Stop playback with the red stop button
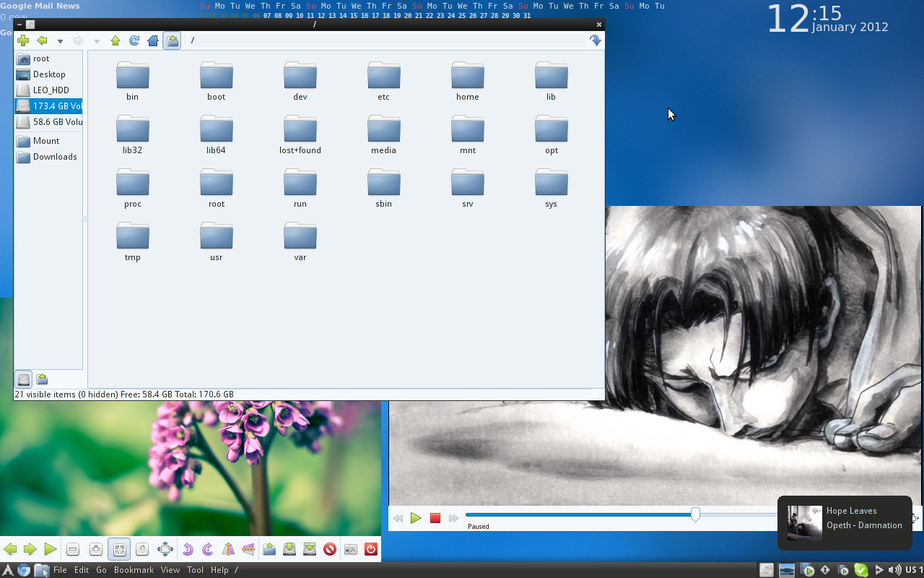The image size is (924, 578). [435, 518]
